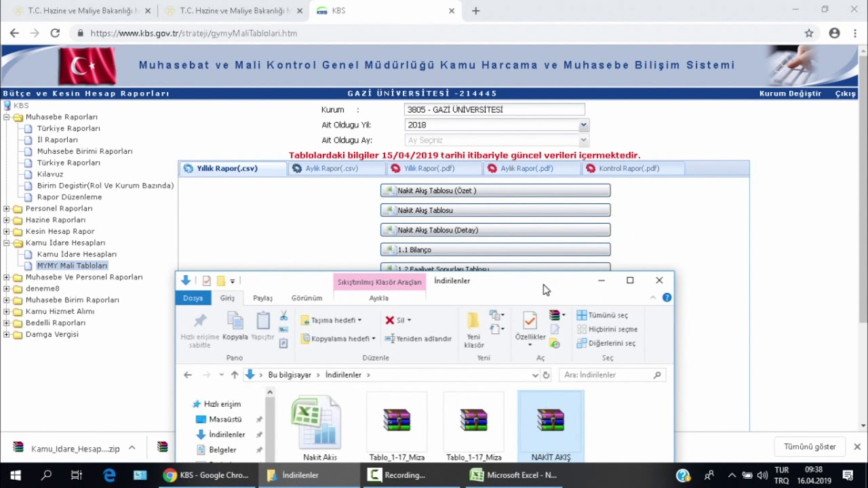Click Yeniden adlandır rename button
Screen dimensions: 868x488
point(418,338)
